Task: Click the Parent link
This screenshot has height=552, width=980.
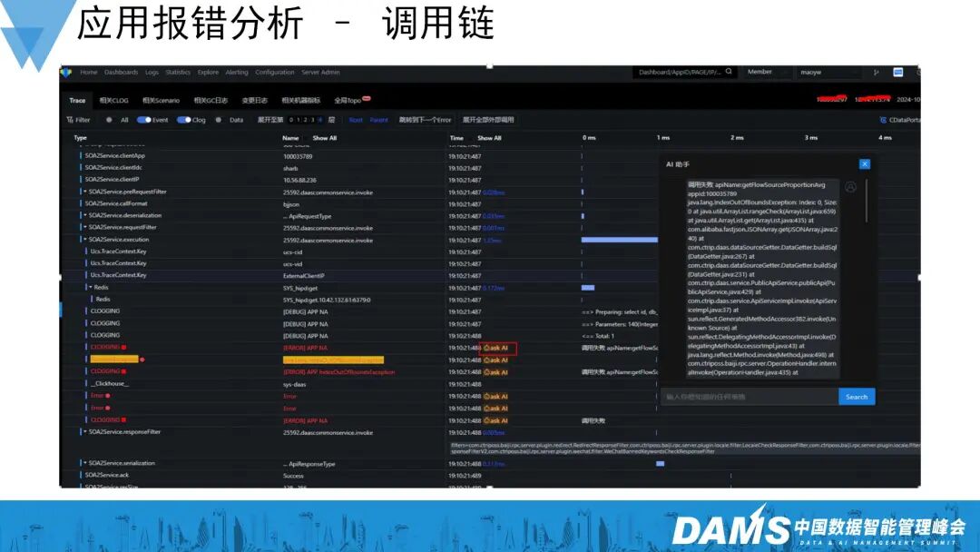Action: (x=378, y=120)
